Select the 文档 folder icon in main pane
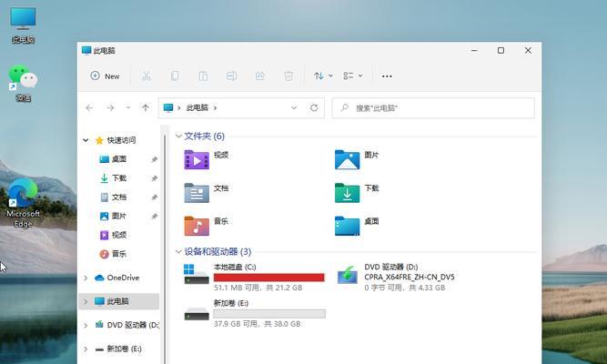The height and width of the screenshot is (364, 607). coord(197,193)
